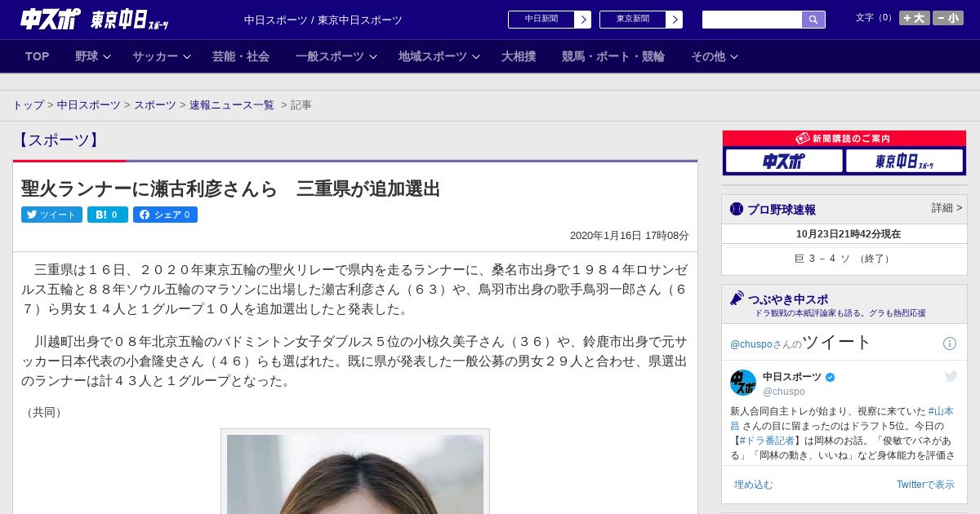This screenshot has height=514, width=980.
Task: Open the 中日新聞 link button
Action: pos(541,20)
